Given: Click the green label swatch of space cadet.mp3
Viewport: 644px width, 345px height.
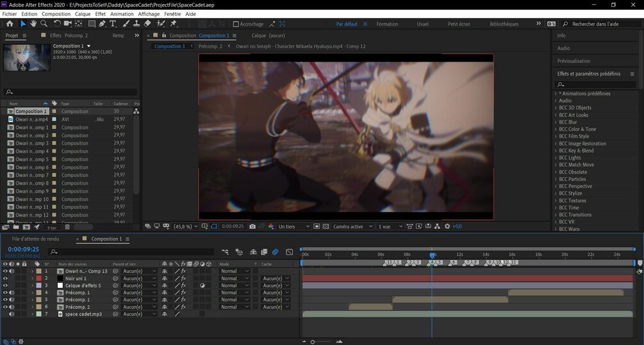Looking at the screenshot, I should click(x=38, y=314).
